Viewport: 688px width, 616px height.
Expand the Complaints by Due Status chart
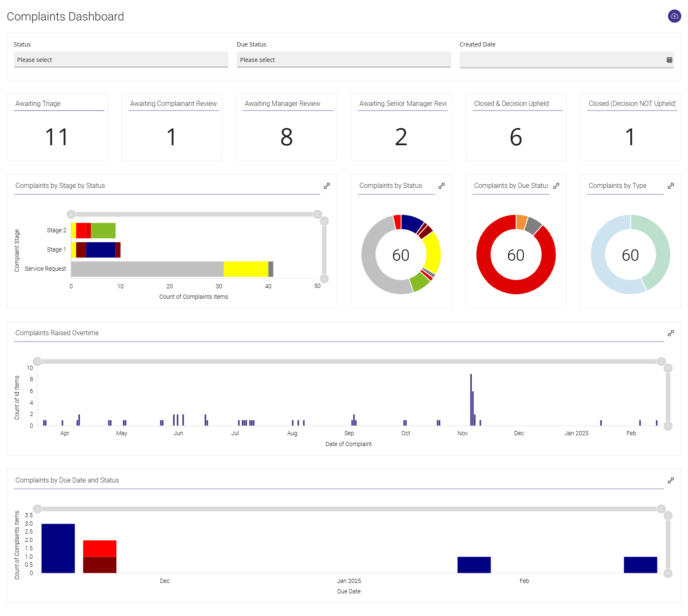coord(556,185)
